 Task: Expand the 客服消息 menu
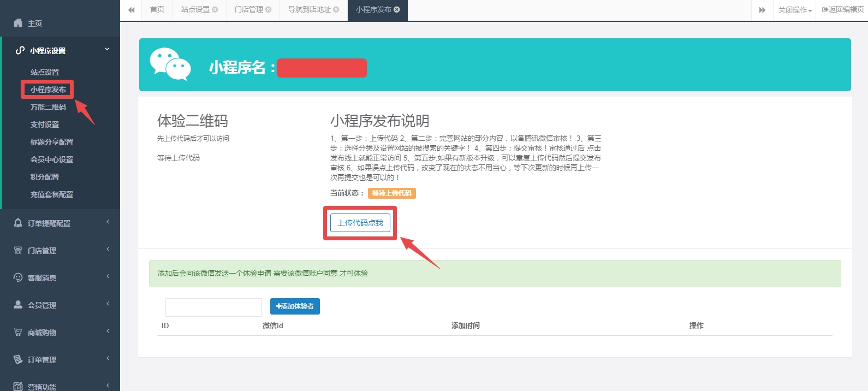tap(108, 276)
